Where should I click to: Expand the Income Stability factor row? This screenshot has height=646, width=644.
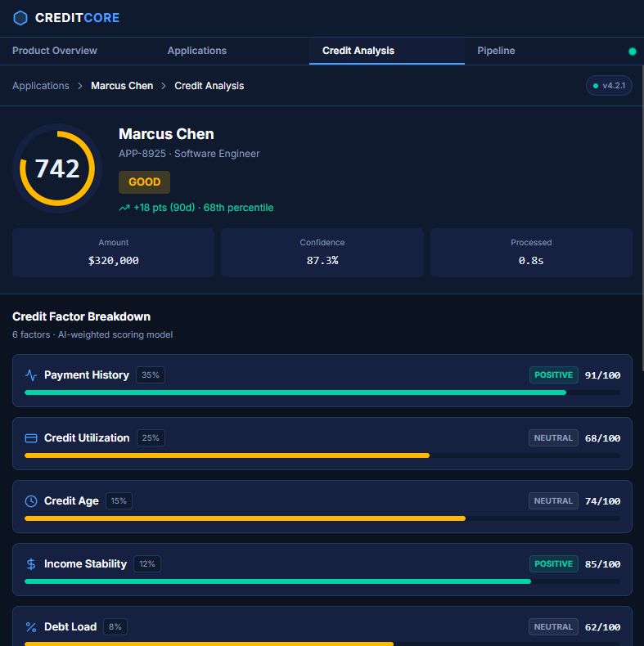pos(322,564)
